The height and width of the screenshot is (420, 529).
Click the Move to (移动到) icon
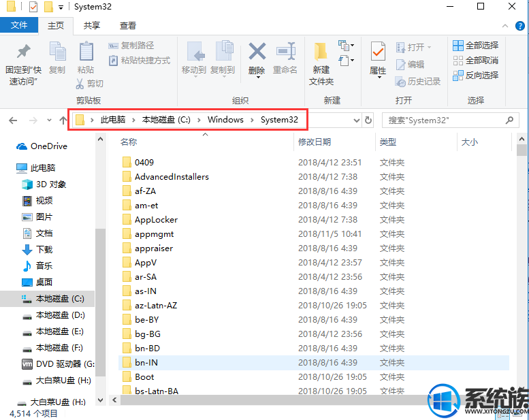point(195,52)
